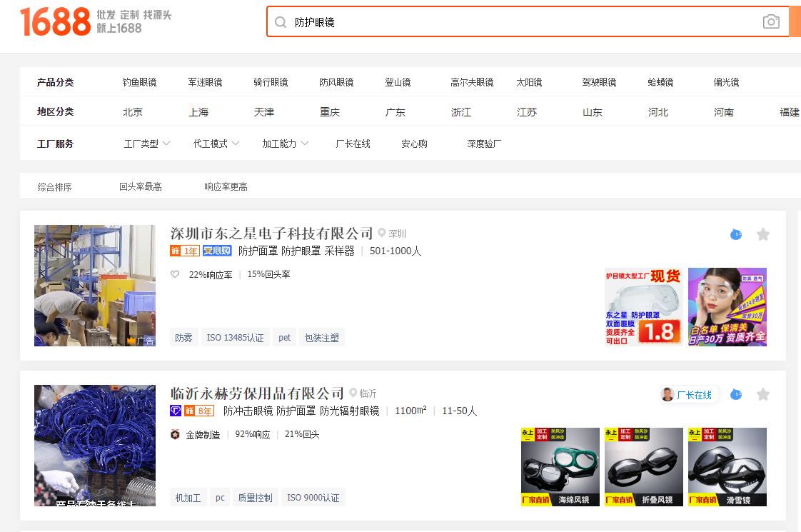The width and height of the screenshot is (801, 532).
Task: Expand the 工厂类型 dropdown
Action: [x=147, y=144]
